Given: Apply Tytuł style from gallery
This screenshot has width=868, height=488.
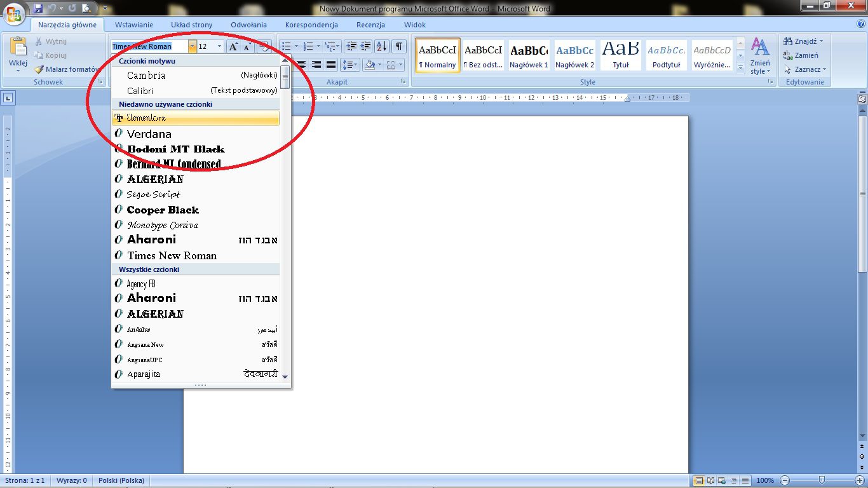Looking at the screenshot, I should pyautogui.click(x=621, y=55).
